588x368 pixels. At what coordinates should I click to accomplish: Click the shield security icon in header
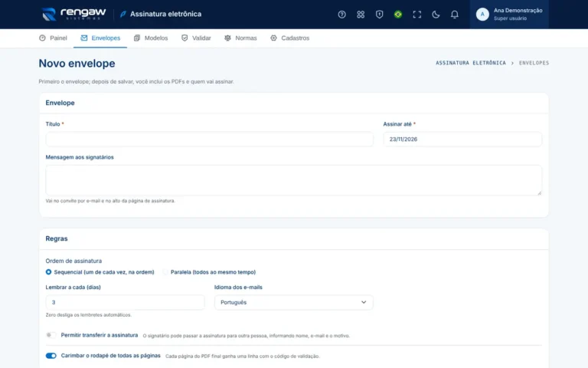[x=379, y=15]
